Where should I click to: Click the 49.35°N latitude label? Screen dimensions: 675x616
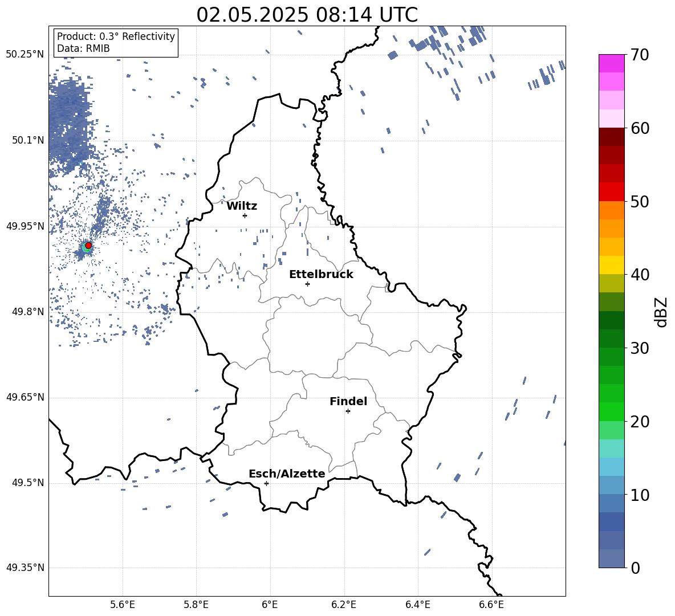click(25, 568)
